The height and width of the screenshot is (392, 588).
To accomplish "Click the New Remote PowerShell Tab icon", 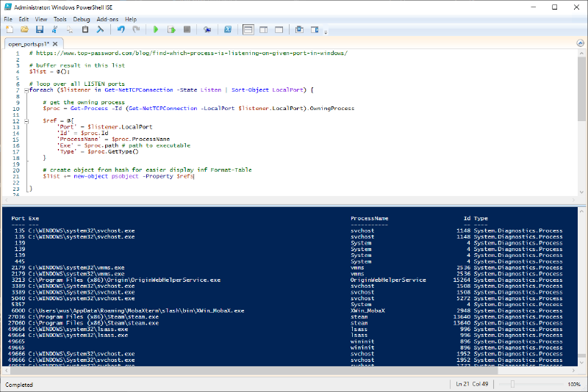I will [207, 29].
